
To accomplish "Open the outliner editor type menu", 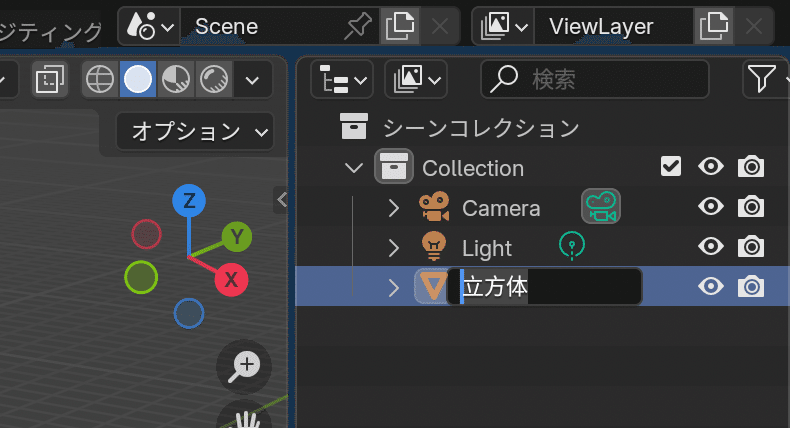I will 342,79.
